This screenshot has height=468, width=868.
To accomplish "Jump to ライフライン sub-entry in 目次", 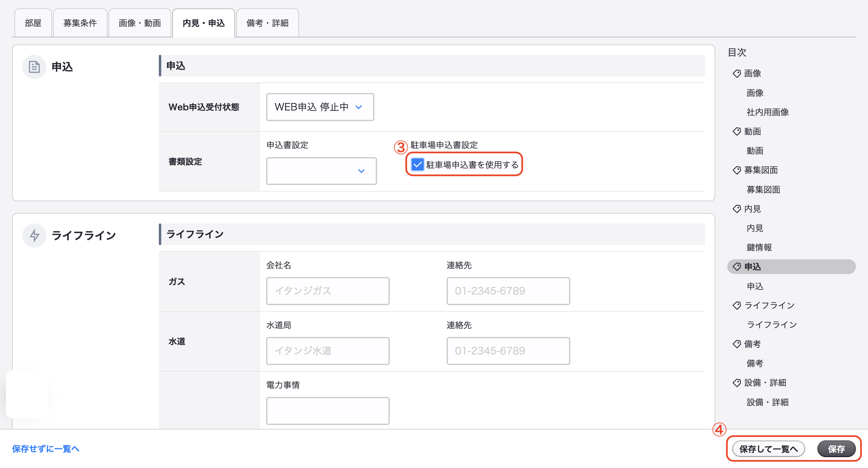I will (772, 325).
